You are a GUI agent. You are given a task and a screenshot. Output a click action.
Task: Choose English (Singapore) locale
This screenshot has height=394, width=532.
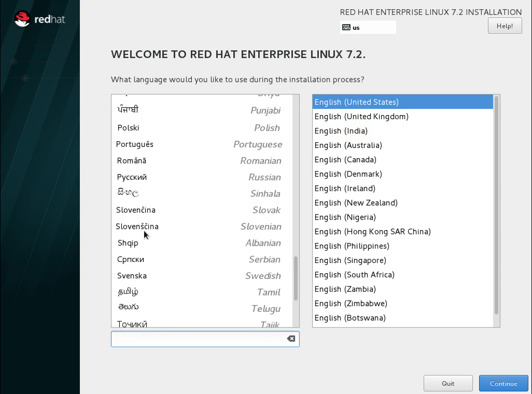tap(403, 260)
